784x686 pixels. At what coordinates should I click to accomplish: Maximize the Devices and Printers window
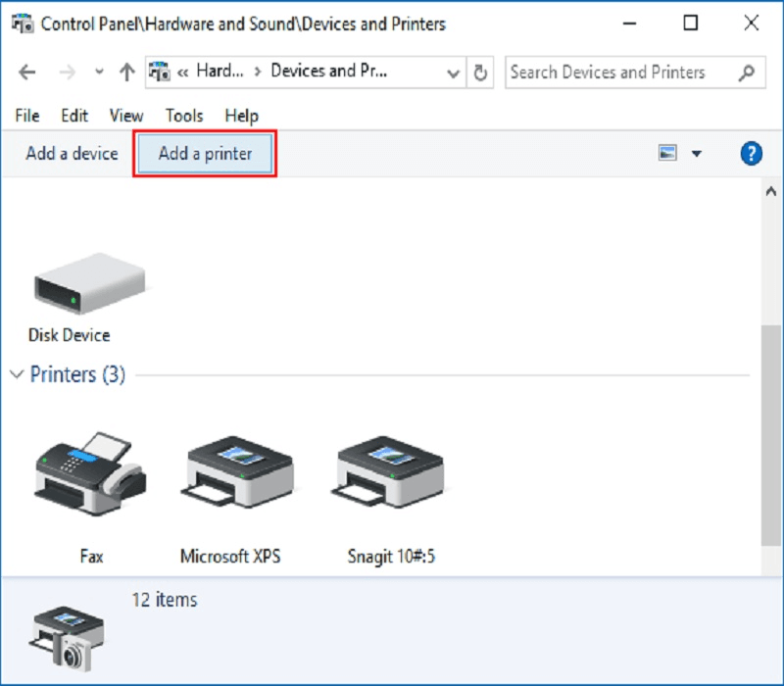691,23
